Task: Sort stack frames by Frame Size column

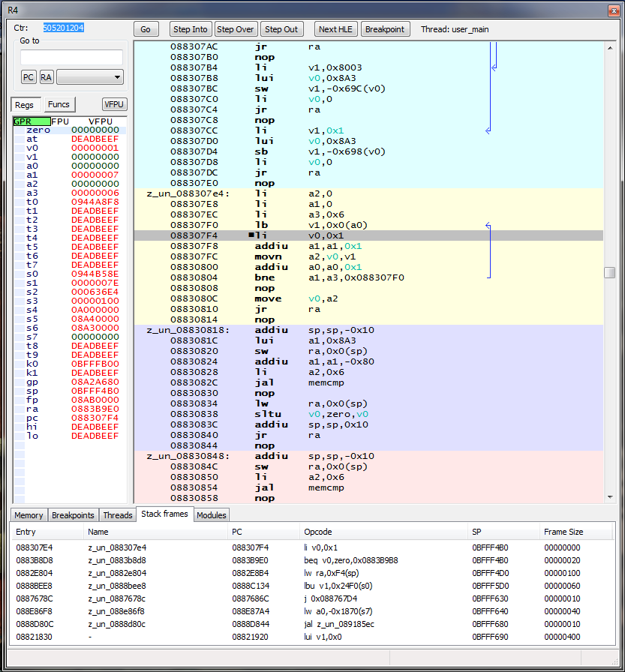Action: point(563,532)
